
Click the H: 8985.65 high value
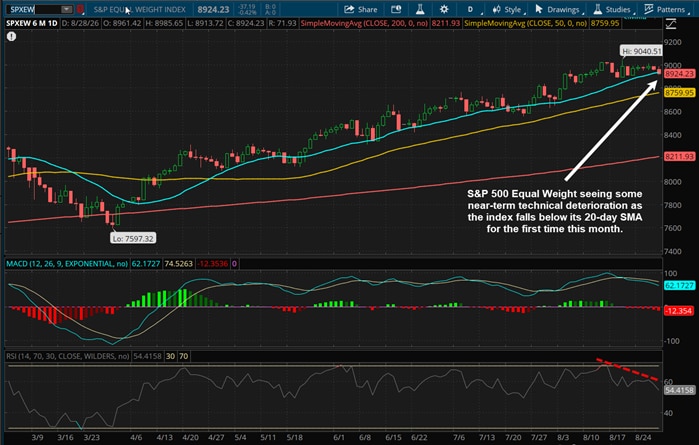(164, 23)
